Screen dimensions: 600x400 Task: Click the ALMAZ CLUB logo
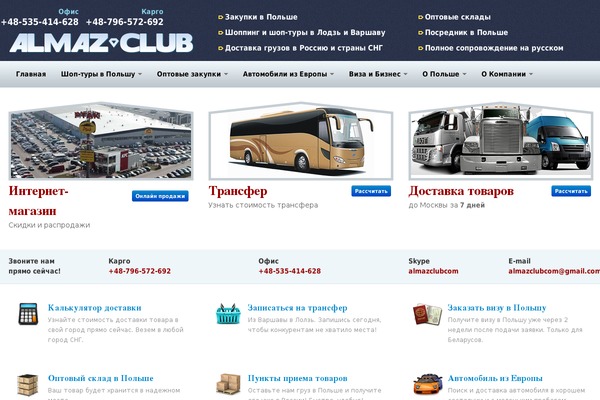(101, 43)
